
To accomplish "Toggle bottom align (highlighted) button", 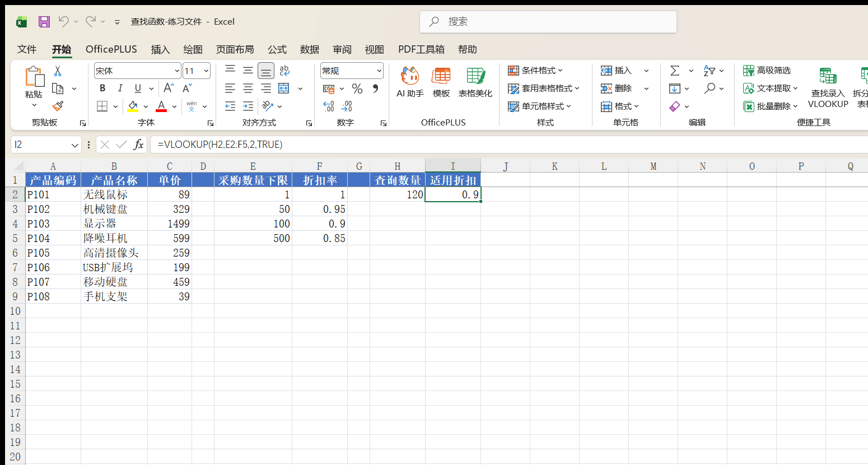I will click(266, 71).
